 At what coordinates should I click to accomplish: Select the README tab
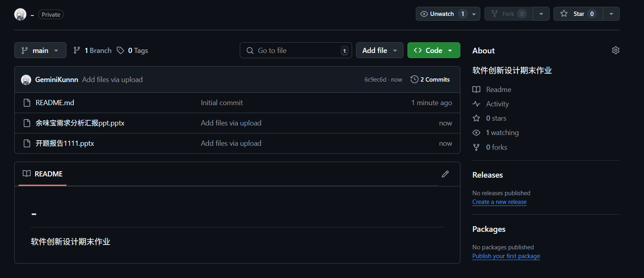(43, 174)
